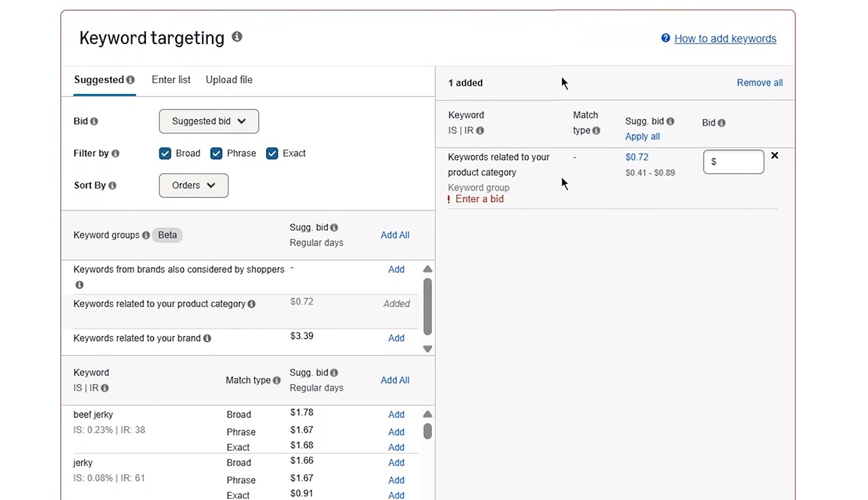868x500 pixels.
Task: Click the info icon beside Bid column in added panel
Action: point(722,123)
